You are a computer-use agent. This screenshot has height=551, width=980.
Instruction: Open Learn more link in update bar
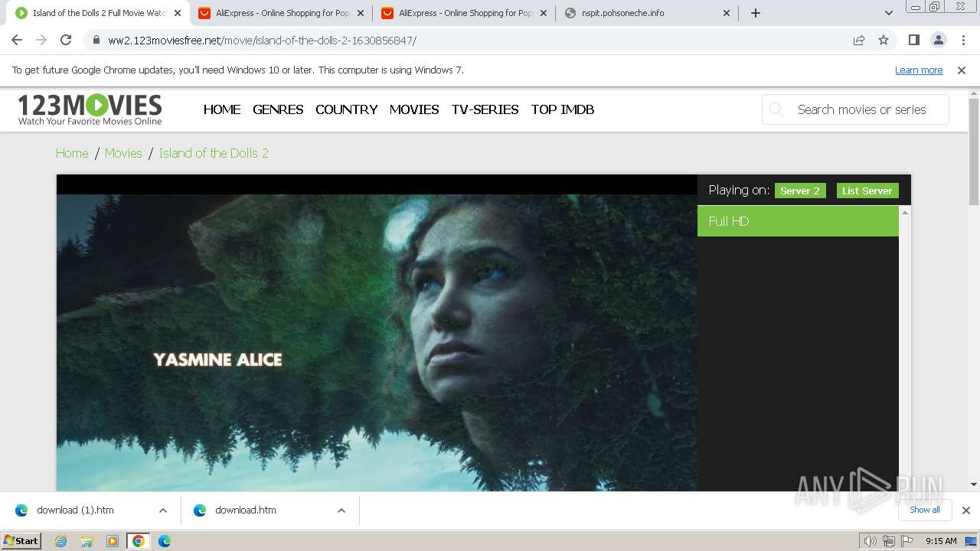(x=919, y=70)
